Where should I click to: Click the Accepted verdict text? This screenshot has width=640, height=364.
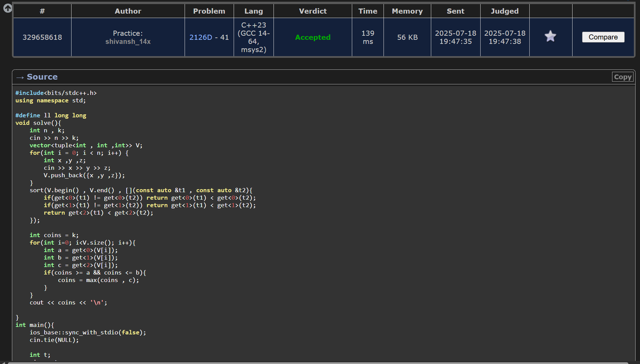coord(313,37)
